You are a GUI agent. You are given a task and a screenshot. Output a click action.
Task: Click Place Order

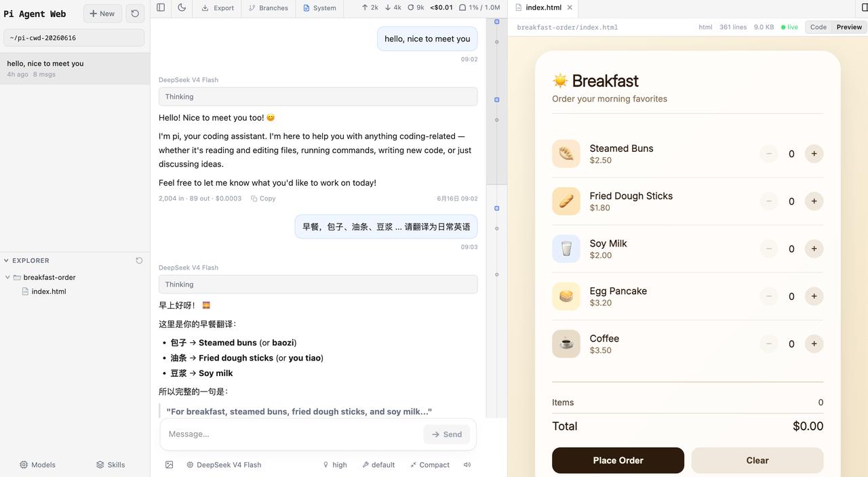618,460
